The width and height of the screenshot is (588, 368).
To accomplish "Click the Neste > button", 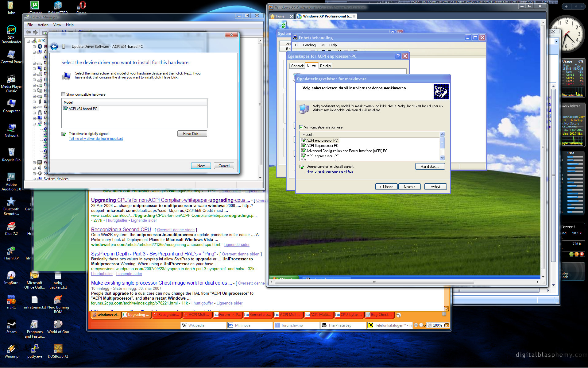I will click(409, 187).
